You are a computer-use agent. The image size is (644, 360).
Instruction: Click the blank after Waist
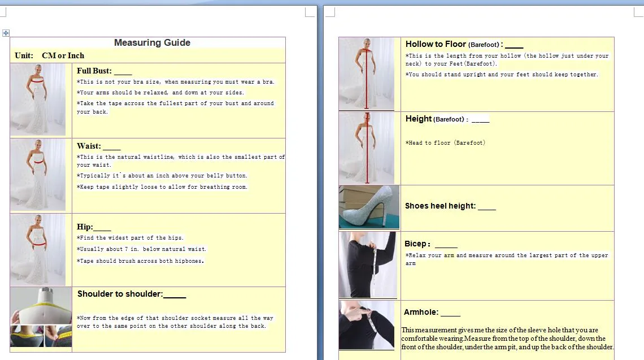[x=112, y=147]
